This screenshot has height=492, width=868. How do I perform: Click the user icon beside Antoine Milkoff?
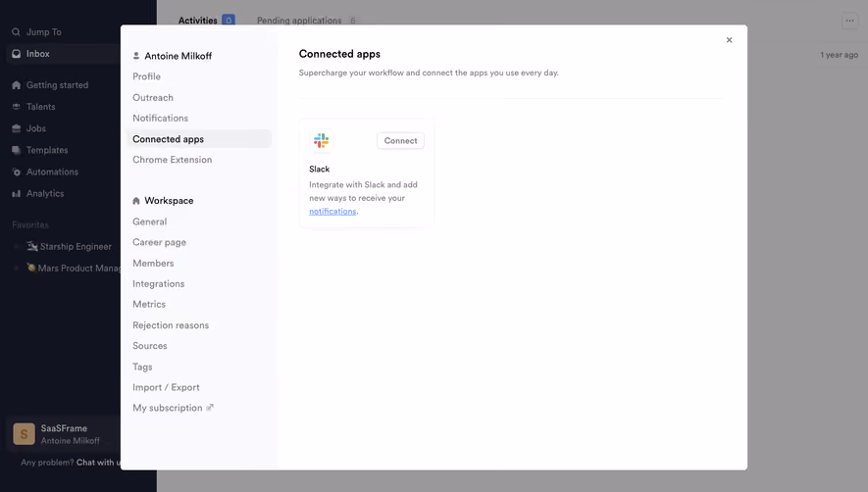(x=136, y=56)
